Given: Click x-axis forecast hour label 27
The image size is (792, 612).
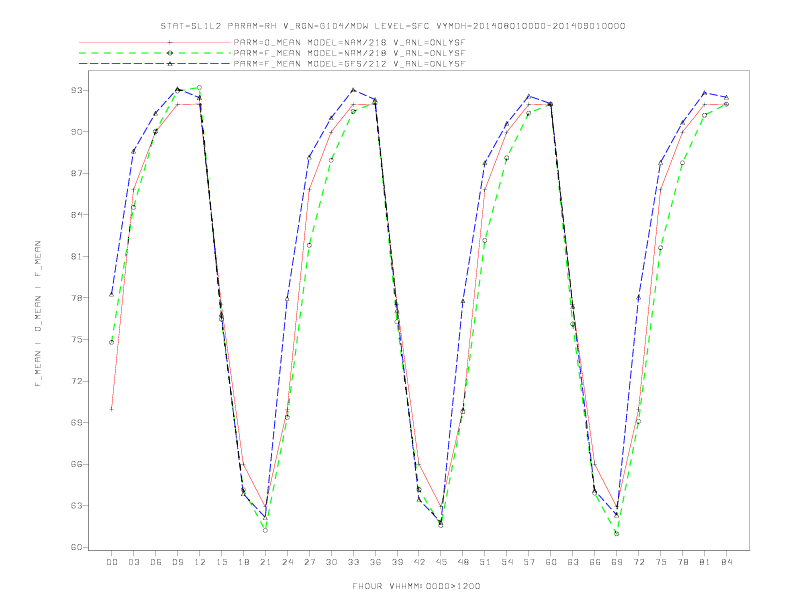Looking at the screenshot, I should point(309,562).
